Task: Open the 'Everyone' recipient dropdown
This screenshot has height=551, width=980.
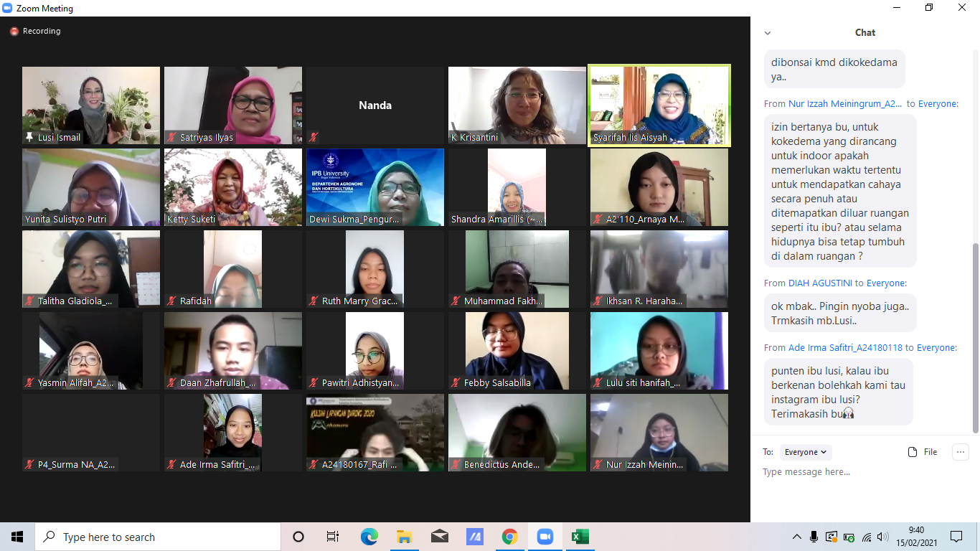Action: click(x=806, y=452)
